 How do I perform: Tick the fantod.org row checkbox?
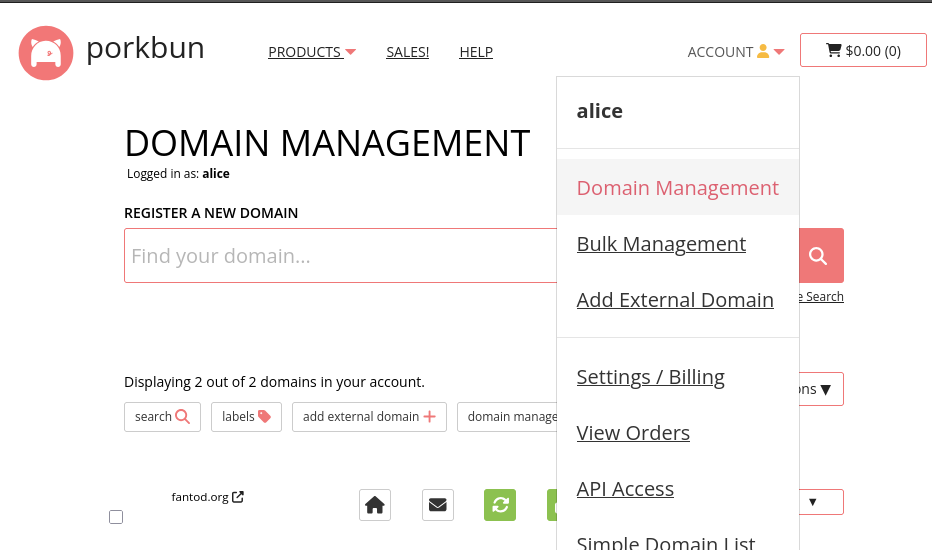click(116, 517)
